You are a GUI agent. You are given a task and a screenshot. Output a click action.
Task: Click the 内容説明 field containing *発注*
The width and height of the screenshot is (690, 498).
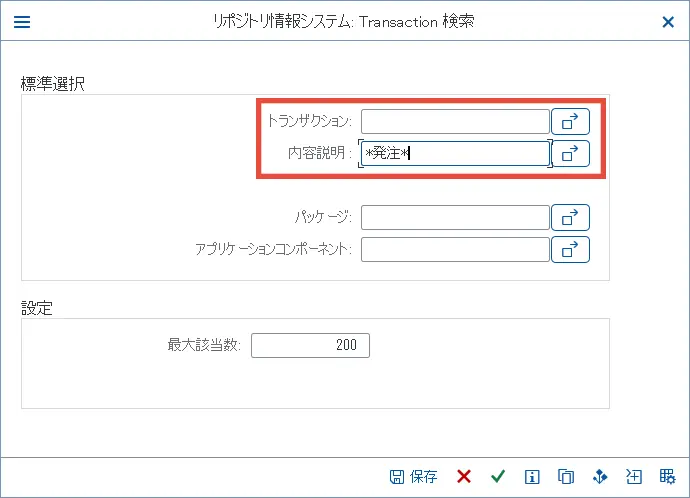coord(455,153)
